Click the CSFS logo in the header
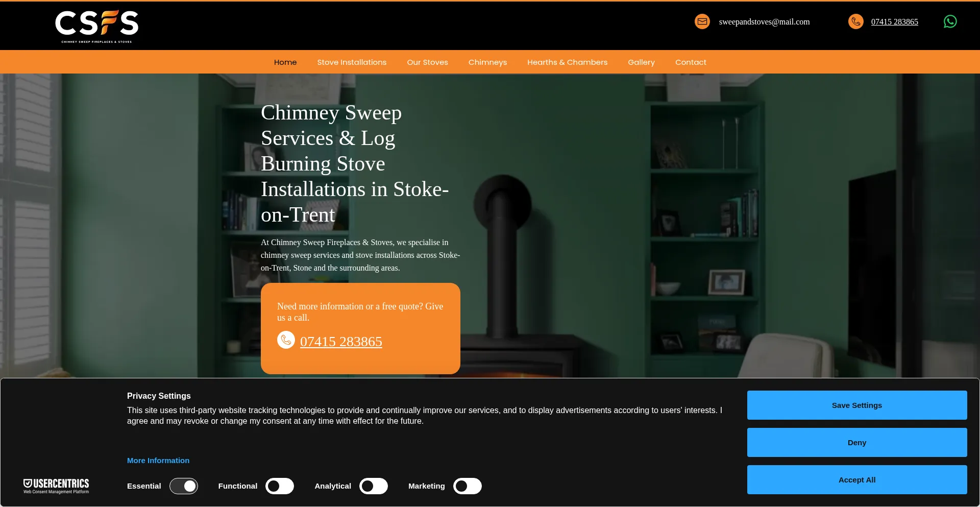This screenshot has width=980, height=507. [x=96, y=27]
